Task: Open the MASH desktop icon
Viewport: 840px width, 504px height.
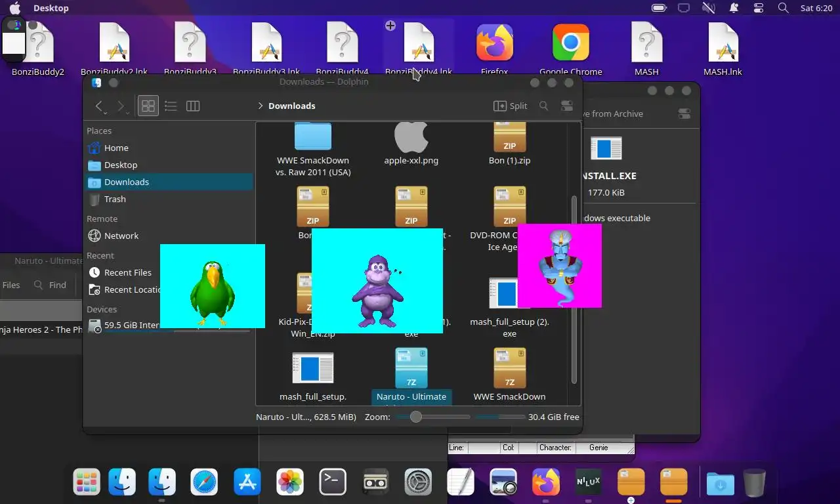Action: coord(647,49)
